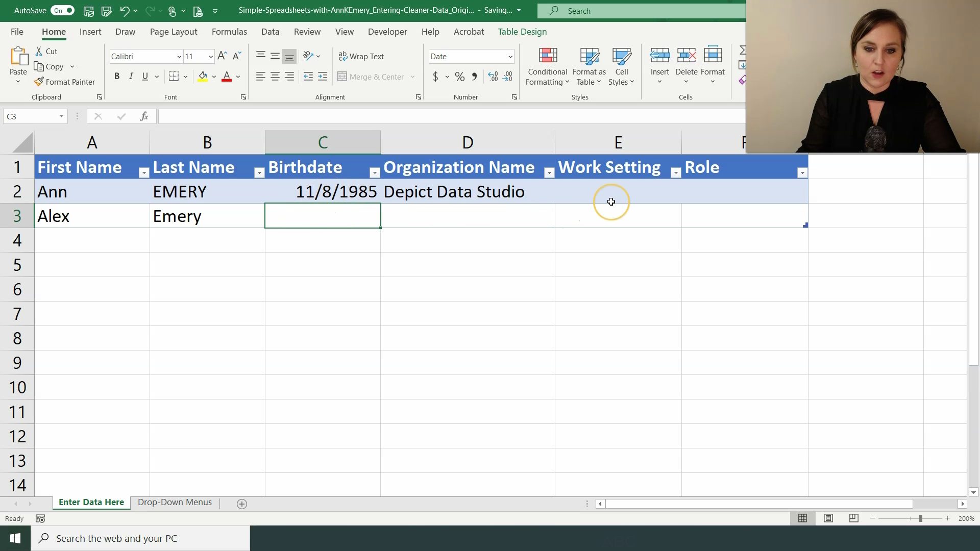Click the macro recording icon in status bar
Viewport: 980px width, 551px height.
(40, 519)
